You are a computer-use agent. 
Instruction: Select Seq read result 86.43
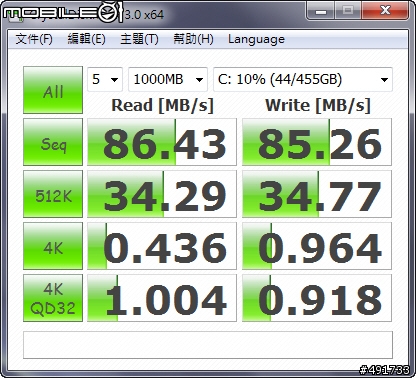tap(162, 142)
